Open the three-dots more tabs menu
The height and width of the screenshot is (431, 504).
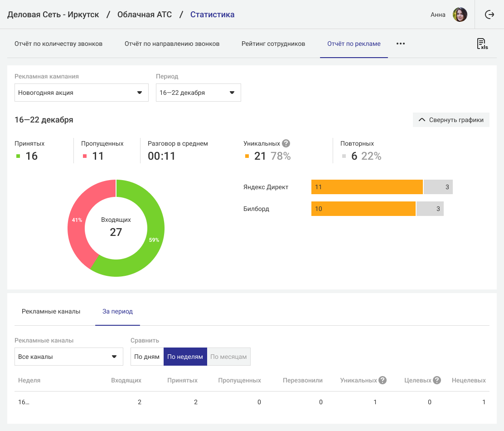(x=400, y=44)
